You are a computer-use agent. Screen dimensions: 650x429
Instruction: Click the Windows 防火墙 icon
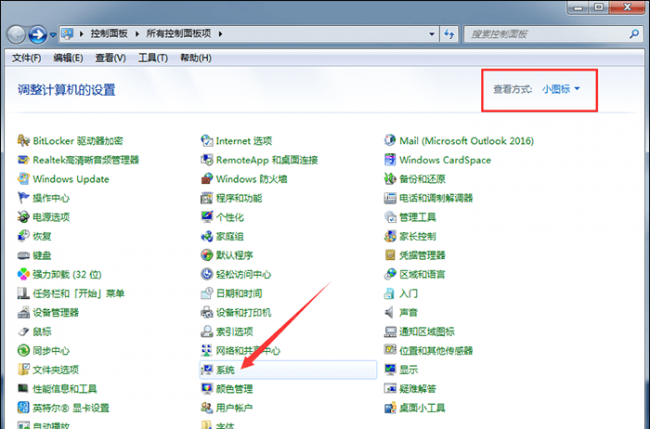click(x=206, y=179)
